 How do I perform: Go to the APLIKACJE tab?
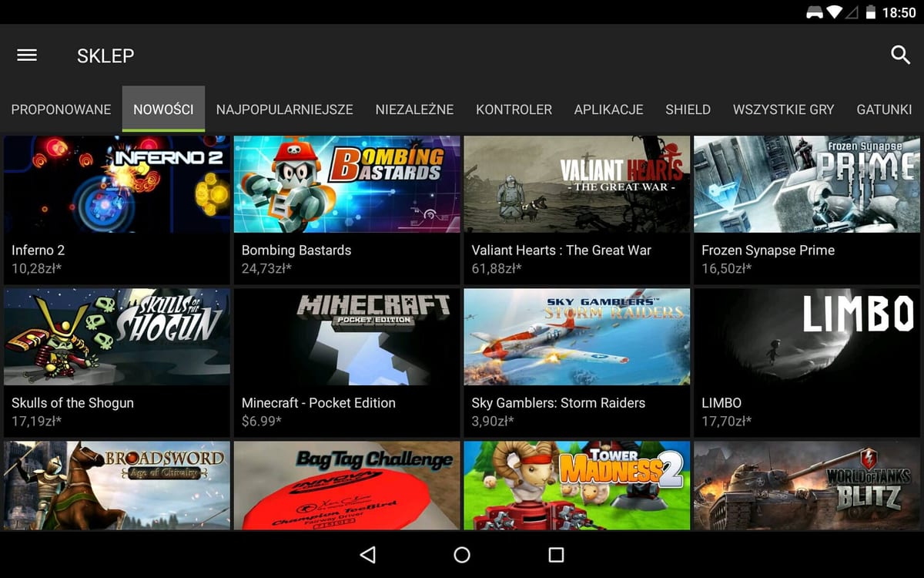608,109
